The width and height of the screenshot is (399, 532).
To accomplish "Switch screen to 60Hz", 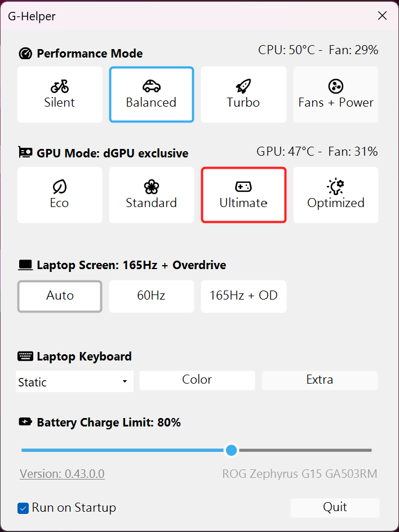I will point(151,296).
